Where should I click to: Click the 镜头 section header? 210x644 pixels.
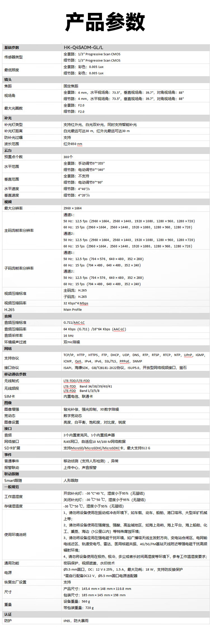(8, 80)
